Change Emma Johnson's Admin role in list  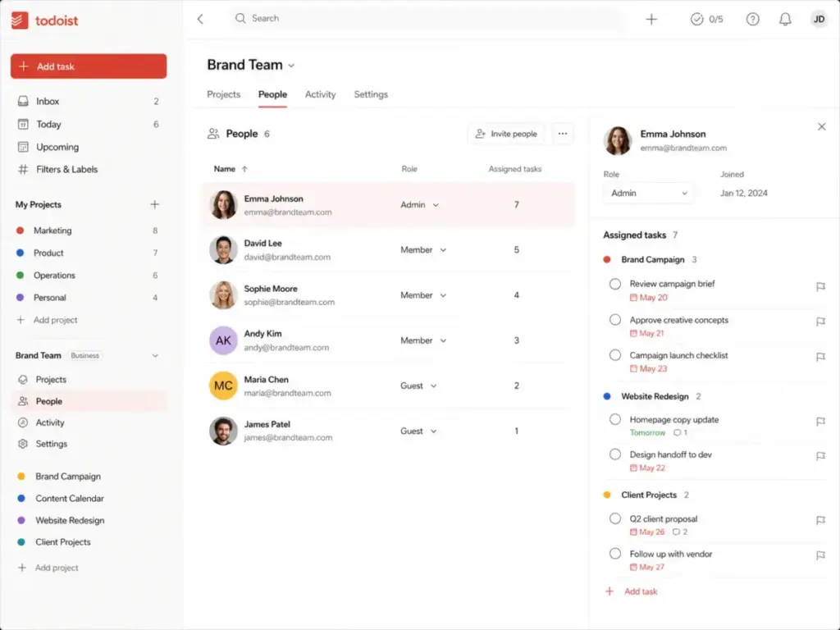click(419, 205)
